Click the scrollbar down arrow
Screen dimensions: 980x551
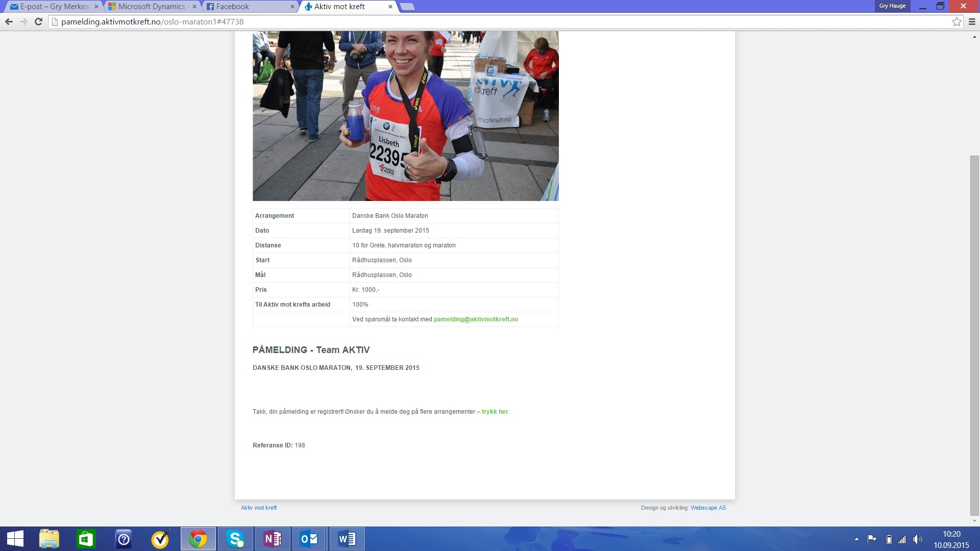(974, 521)
